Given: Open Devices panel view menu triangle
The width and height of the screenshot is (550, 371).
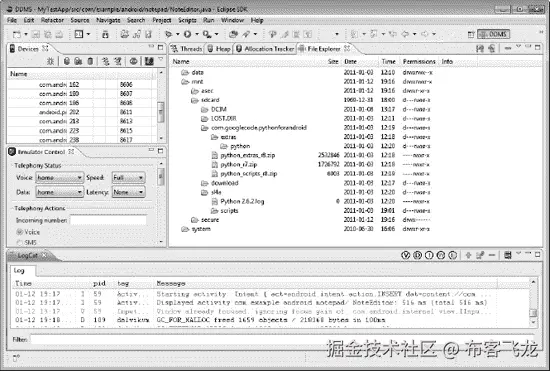Looking at the screenshot, I should tap(161, 59).
